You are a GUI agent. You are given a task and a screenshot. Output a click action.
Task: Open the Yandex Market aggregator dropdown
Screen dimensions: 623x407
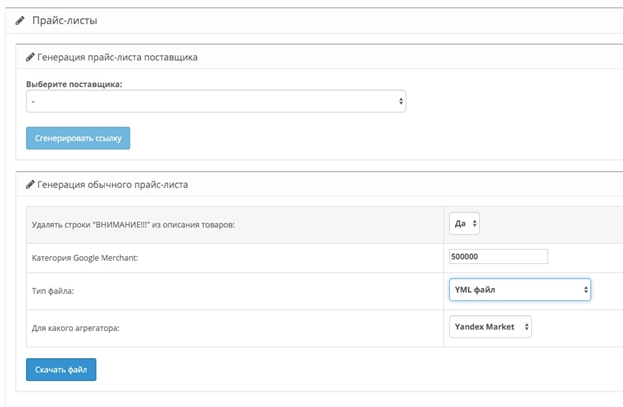click(491, 327)
